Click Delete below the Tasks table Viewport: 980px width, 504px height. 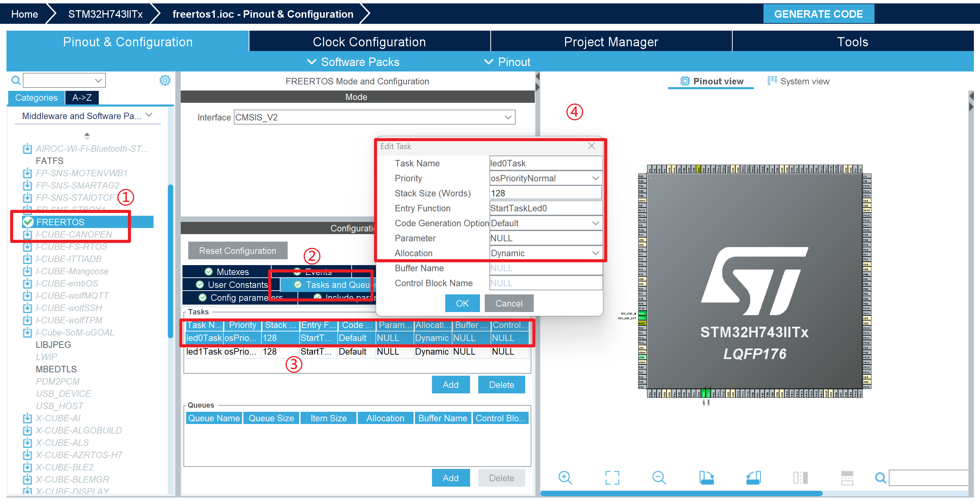click(501, 385)
